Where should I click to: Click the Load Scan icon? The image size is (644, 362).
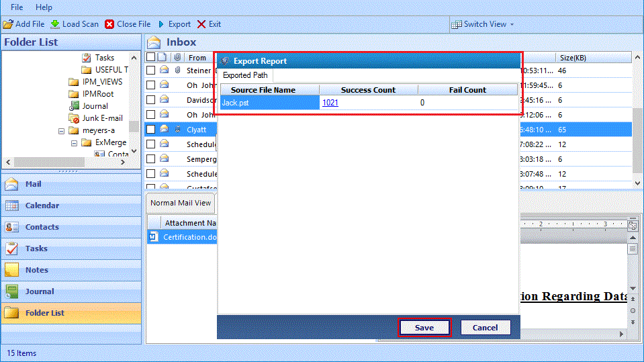55,24
